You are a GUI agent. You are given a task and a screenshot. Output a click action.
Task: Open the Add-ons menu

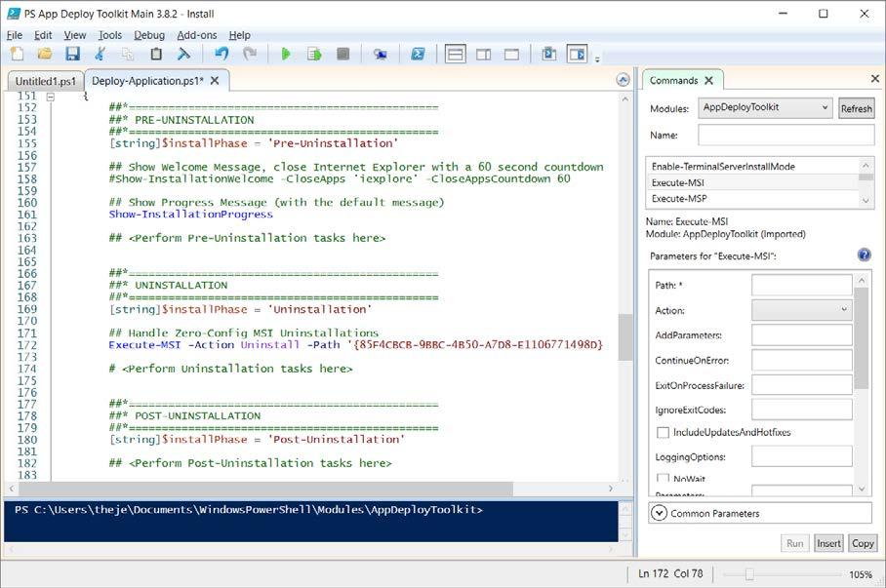[197, 35]
